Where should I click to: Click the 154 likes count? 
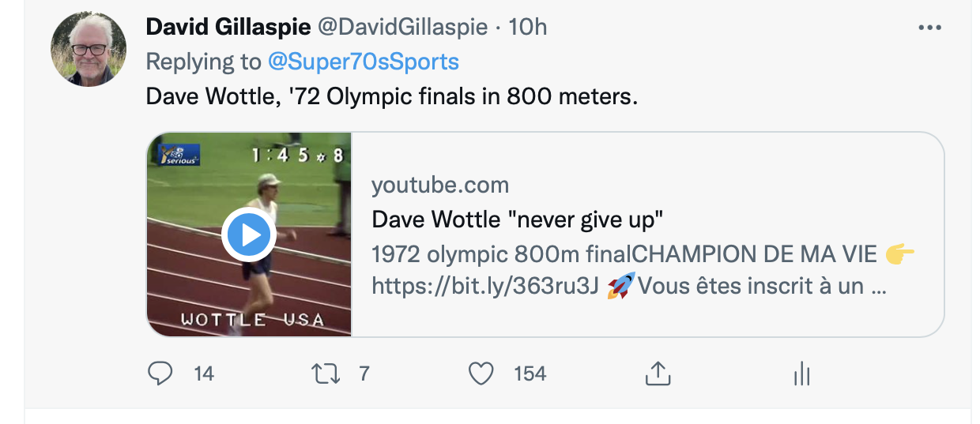click(530, 373)
